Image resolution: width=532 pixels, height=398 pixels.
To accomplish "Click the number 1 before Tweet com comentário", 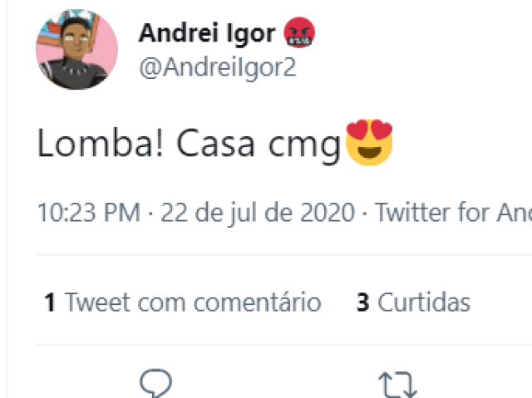I will (50, 302).
